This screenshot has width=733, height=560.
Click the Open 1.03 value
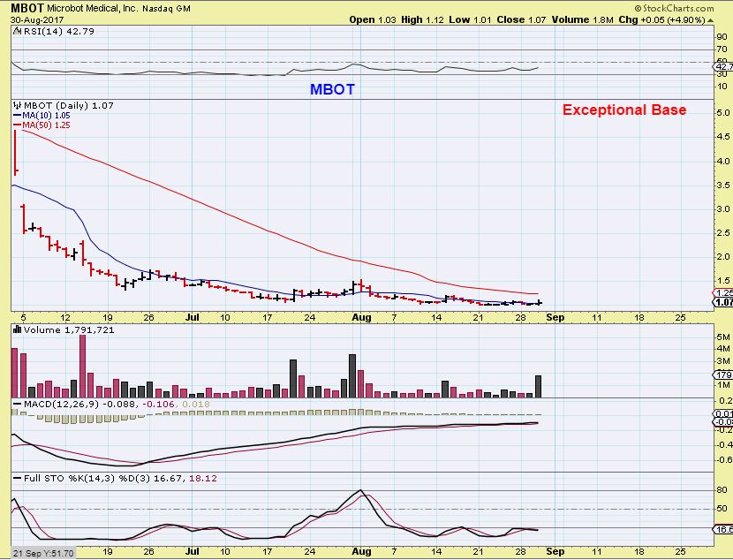pyautogui.click(x=373, y=19)
